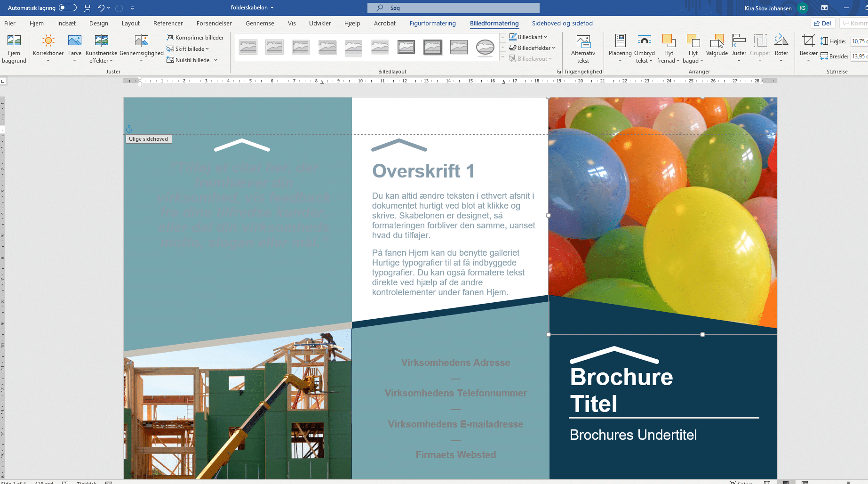Select the Beskær crop tool

808,41
